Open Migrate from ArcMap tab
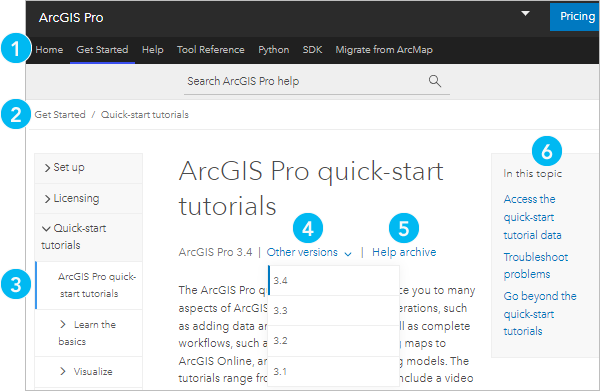This screenshot has height=391, width=600. pyautogui.click(x=384, y=50)
